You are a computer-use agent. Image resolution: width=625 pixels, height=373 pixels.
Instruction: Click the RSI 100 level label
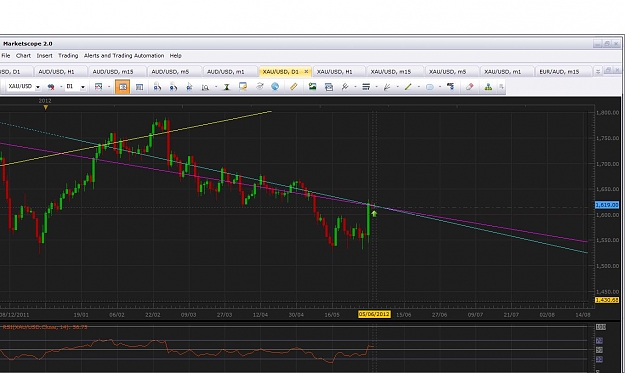point(601,327)
